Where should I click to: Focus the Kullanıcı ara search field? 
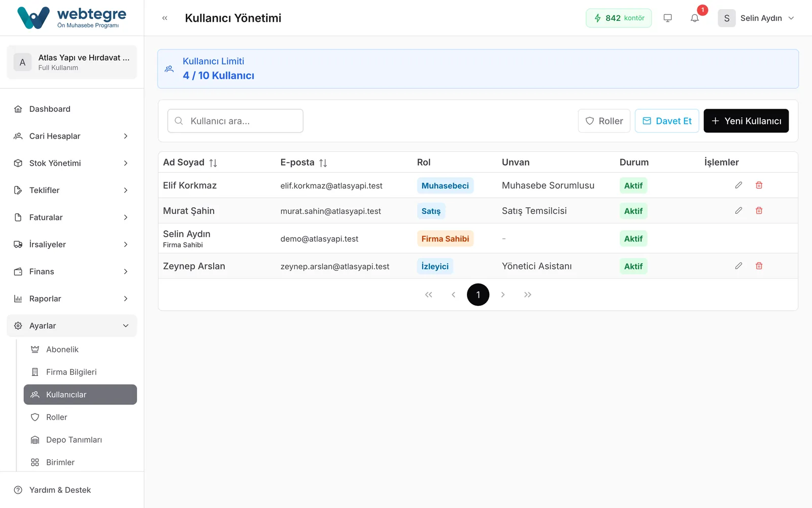[x=235, y=121]
